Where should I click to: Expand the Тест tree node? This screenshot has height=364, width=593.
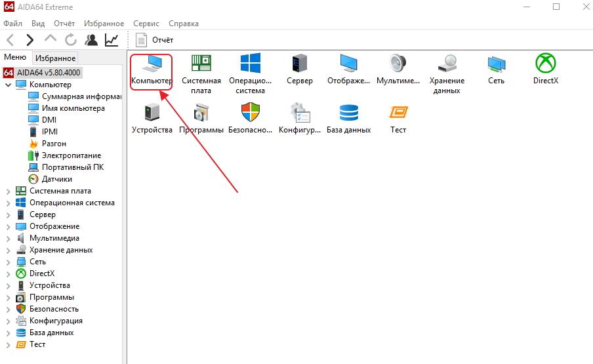coord(9,345)
